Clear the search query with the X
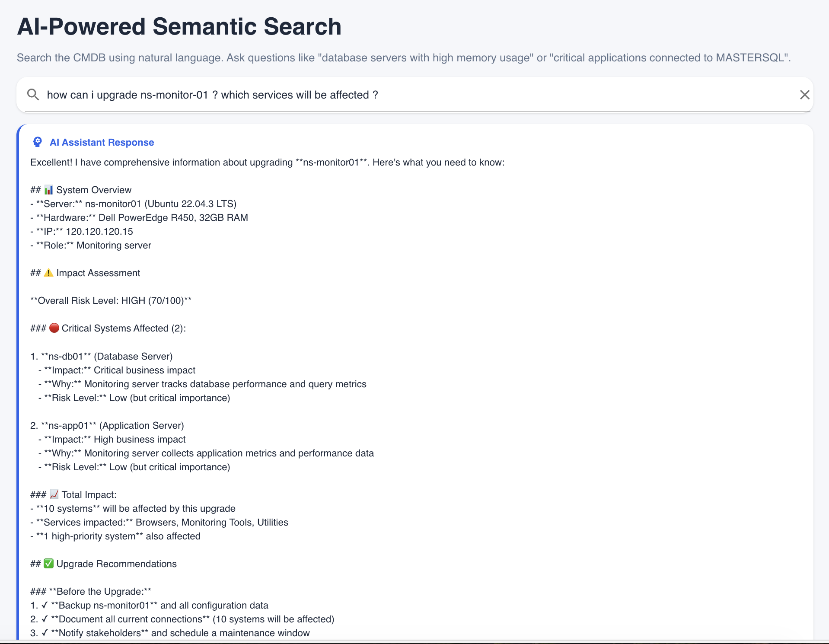The height and width of the screenshot is (644, 829). [804, 95]
